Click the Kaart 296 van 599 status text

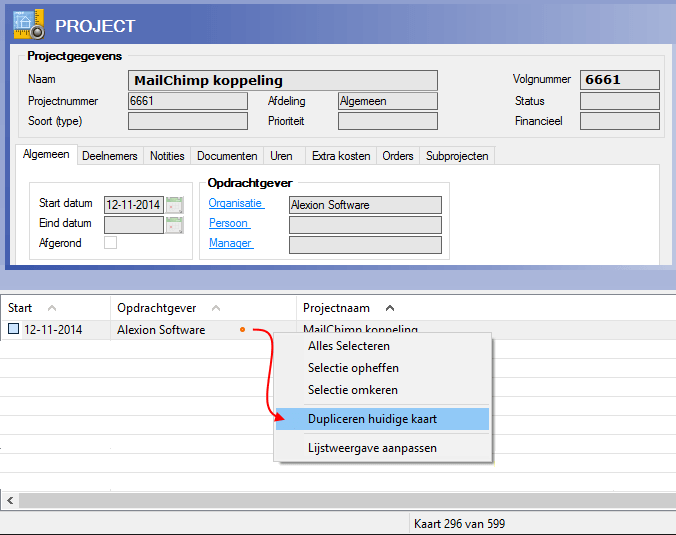click(x=459, y=524)
